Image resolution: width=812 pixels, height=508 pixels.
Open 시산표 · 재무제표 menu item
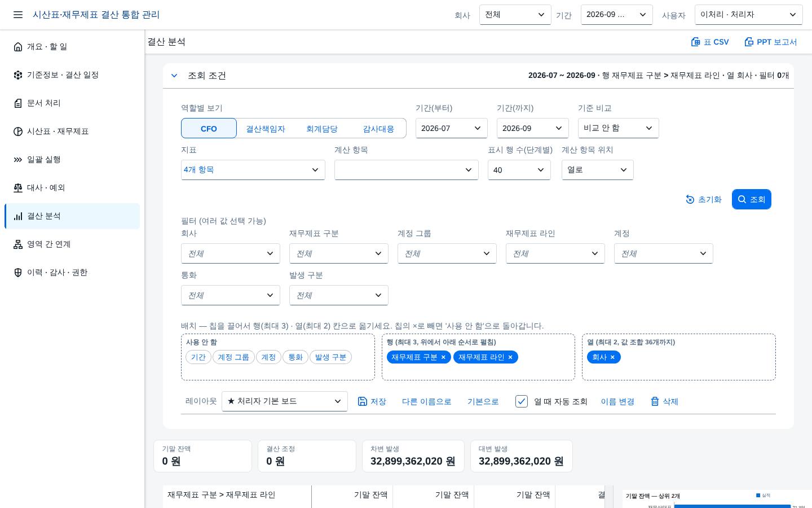coord(72,132)
